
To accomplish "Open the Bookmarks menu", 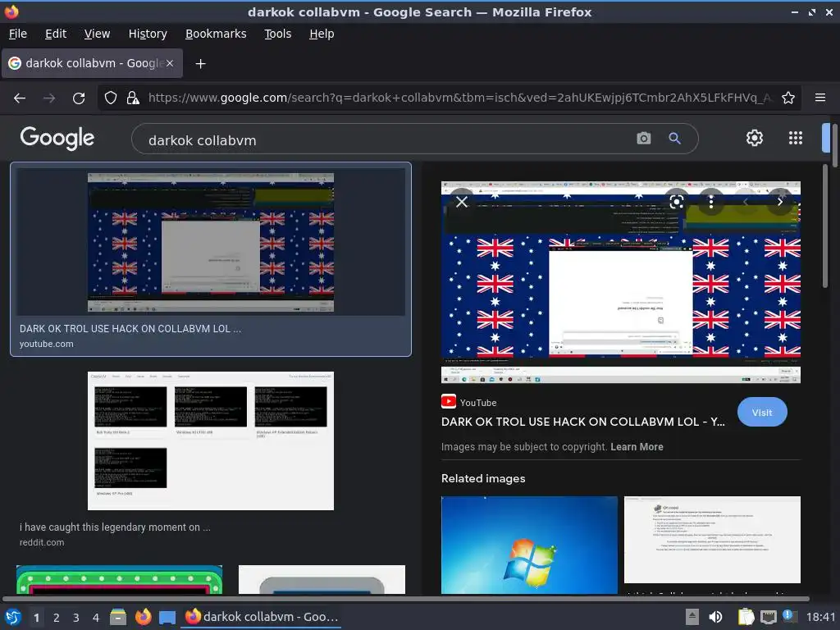I will (216, 34).
